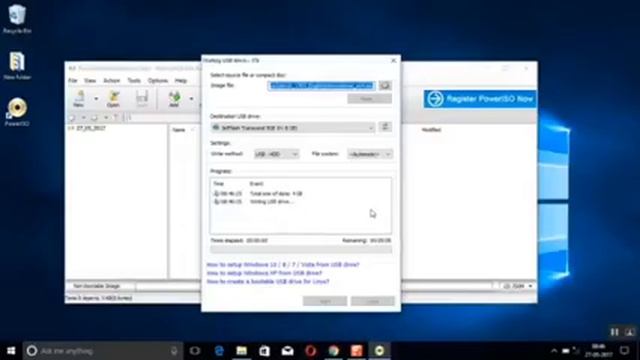The height and width of the screenshot is (360, 640).
Task: Click the Name column header
Action: click(179, 130)
